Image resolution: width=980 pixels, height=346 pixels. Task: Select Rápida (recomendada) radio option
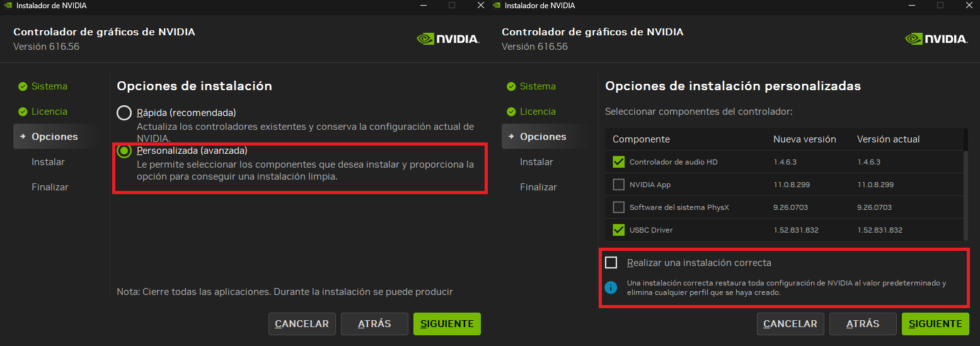coord(124,113)
